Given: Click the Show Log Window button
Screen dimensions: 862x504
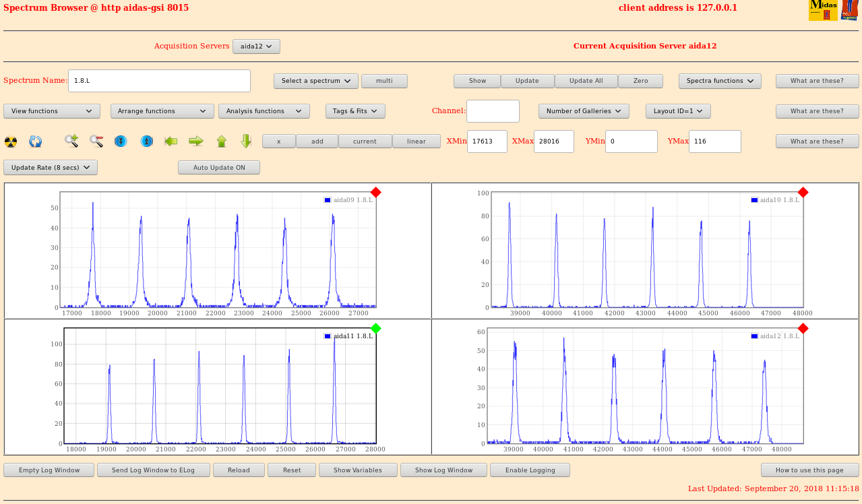Looking at the screenshot, I should click(x=443, y=470).
